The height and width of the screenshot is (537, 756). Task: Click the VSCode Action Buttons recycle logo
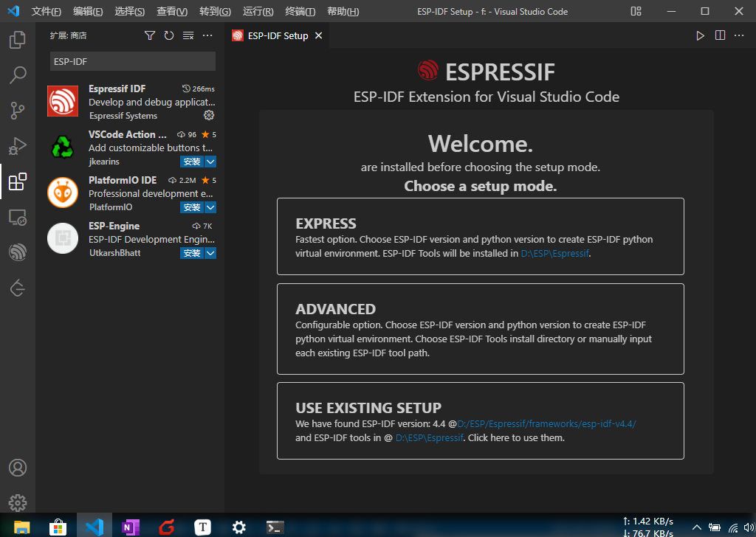coord(63,147)
